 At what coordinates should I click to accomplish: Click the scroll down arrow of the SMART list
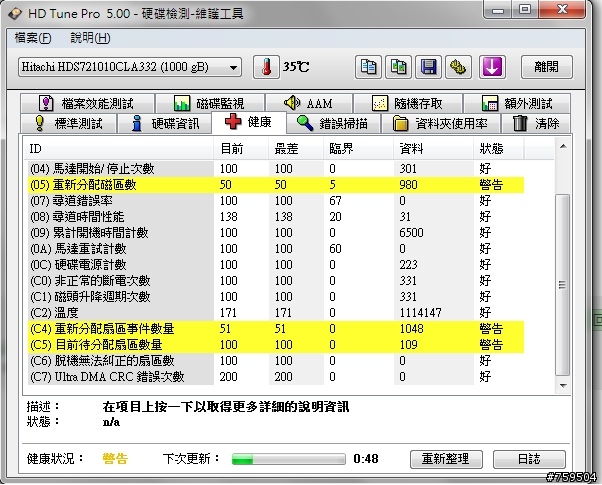coord(563,386)
